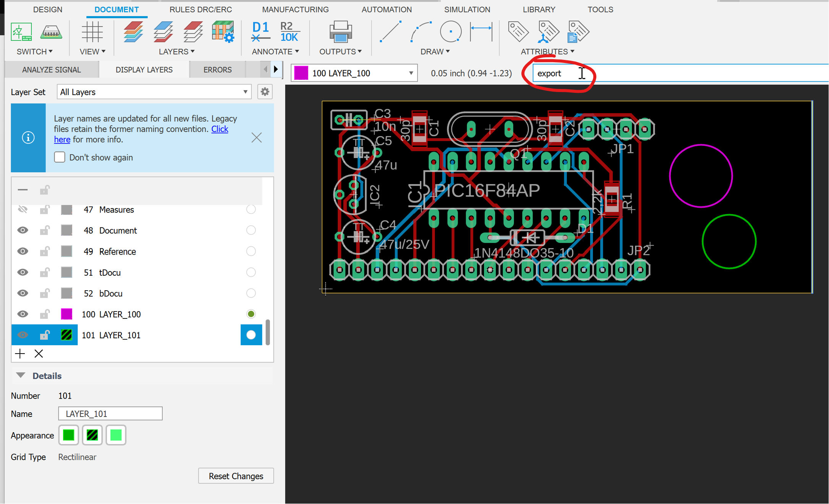Switch to the RULES DRC/ERC tab
Image resolution: width=829 pixels, height=504 pixels.
(201, 10)
